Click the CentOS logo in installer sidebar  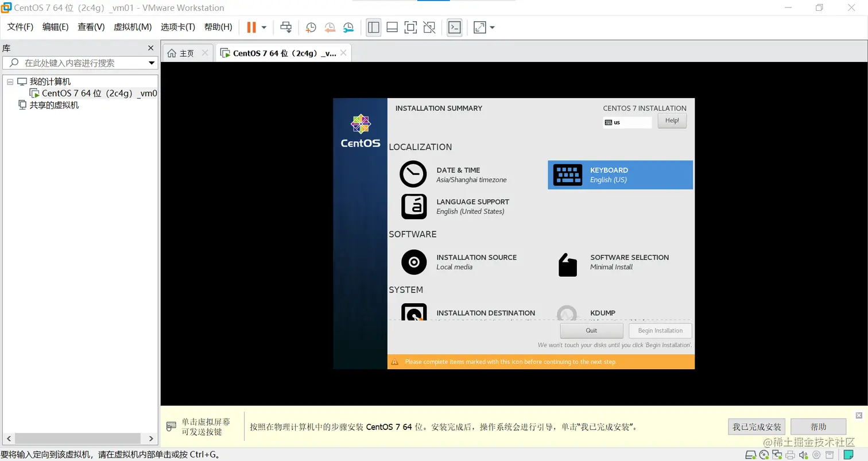361,131
